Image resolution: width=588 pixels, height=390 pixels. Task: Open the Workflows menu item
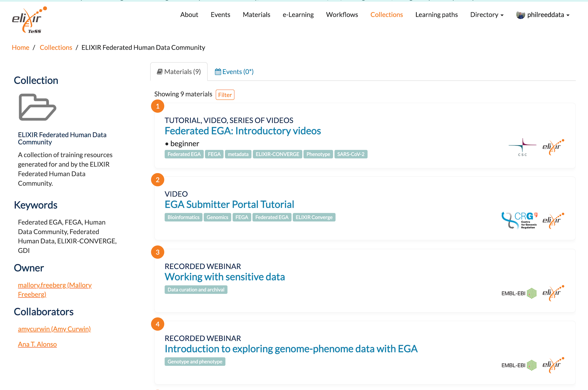point(342,15)
